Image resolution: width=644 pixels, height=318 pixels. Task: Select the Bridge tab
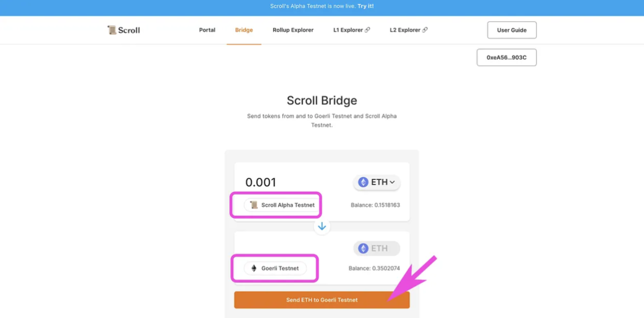pos(244,30)
